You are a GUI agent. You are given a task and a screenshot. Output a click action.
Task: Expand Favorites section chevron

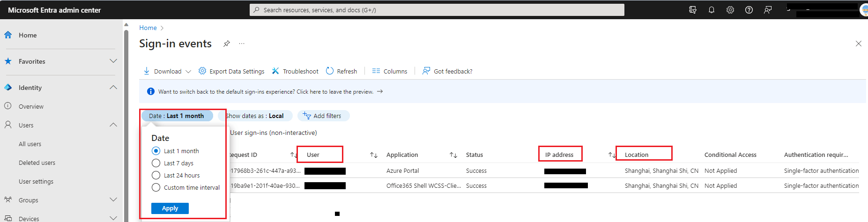113,61
